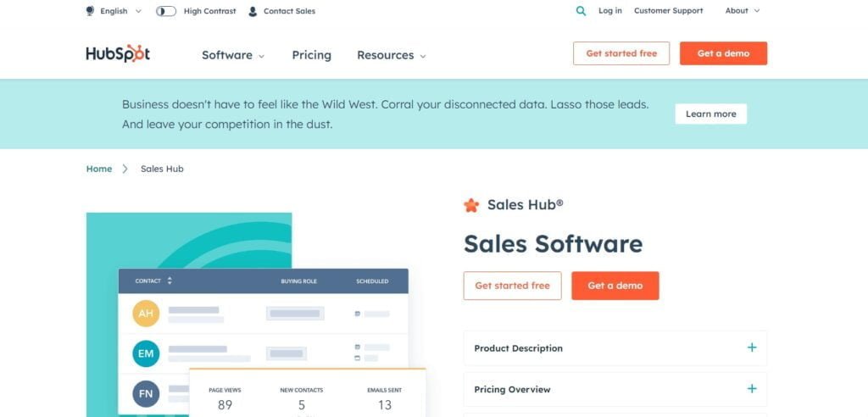Viewport: 868px width, 417px height.
Task: Open the Resources dropdown menu
Action: pos(391,55)
